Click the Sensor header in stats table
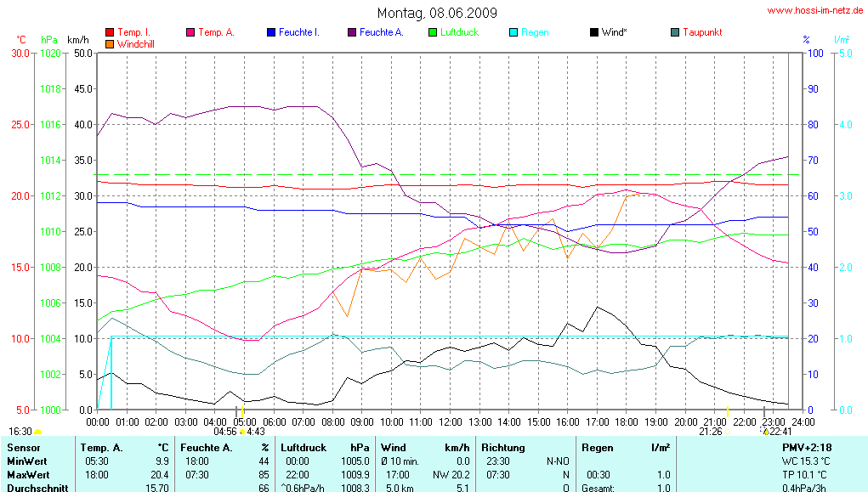The image size is (868, 492). point(24,447)
